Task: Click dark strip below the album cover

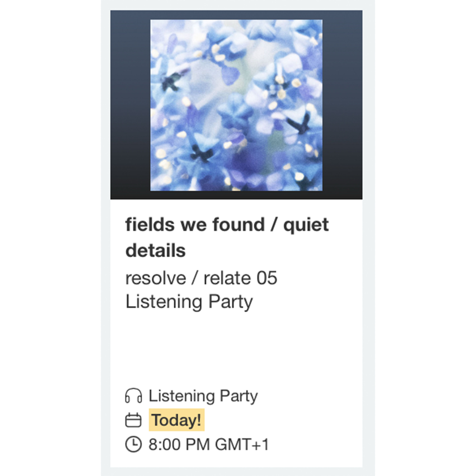Action: [236, 195]
